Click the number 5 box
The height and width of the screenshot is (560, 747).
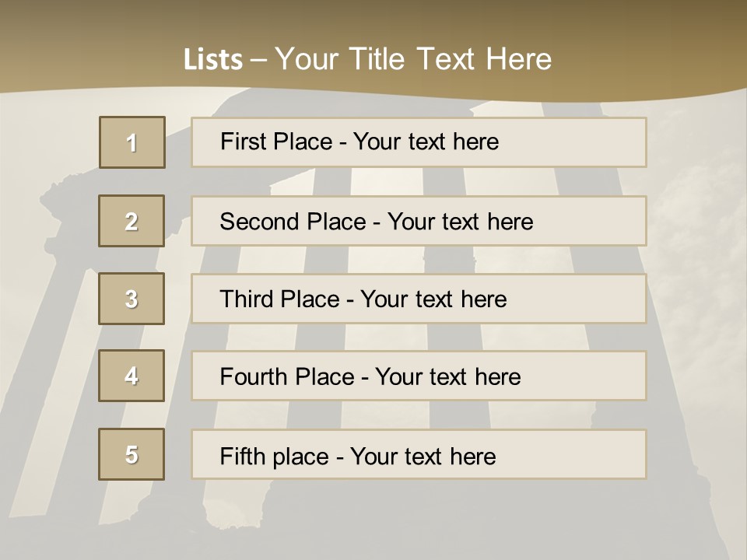click(x=132, y=454)
